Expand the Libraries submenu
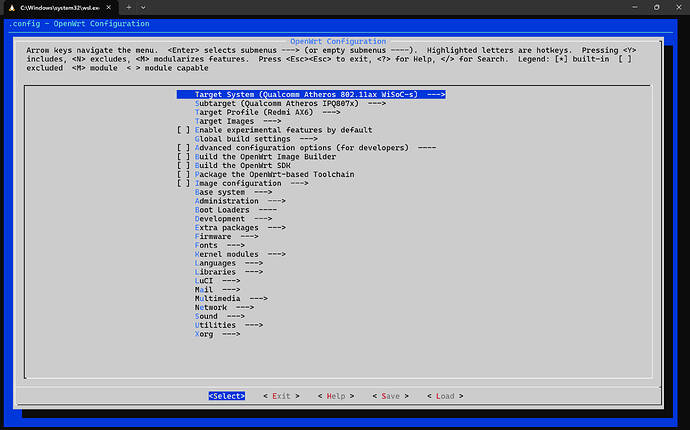Viewport: 690px width, 430px height. (229, 272)
